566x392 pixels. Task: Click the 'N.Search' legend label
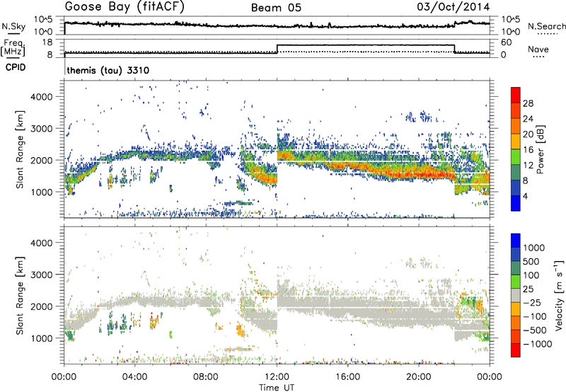point(546,26)
